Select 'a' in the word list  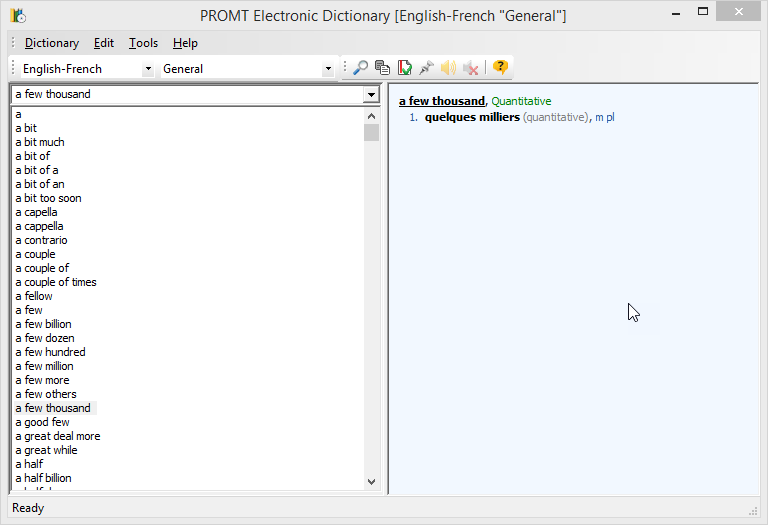click(x=19, y=114)
